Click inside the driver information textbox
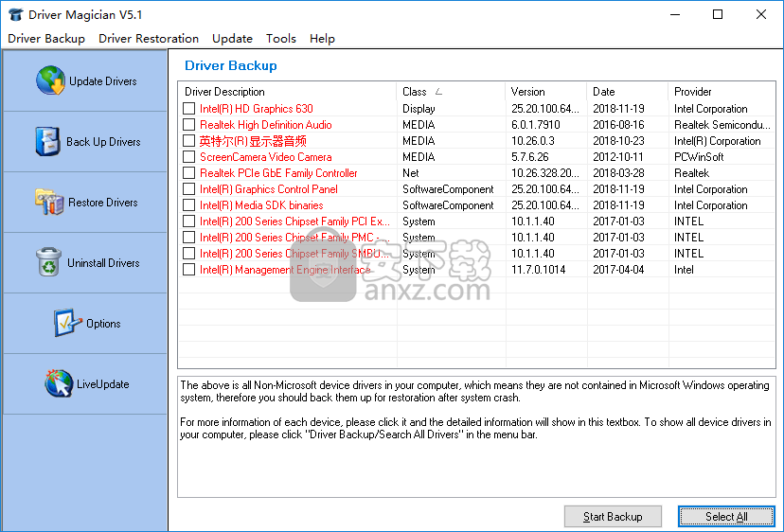This screenshot has width=784, height=532. coord(476,436)
